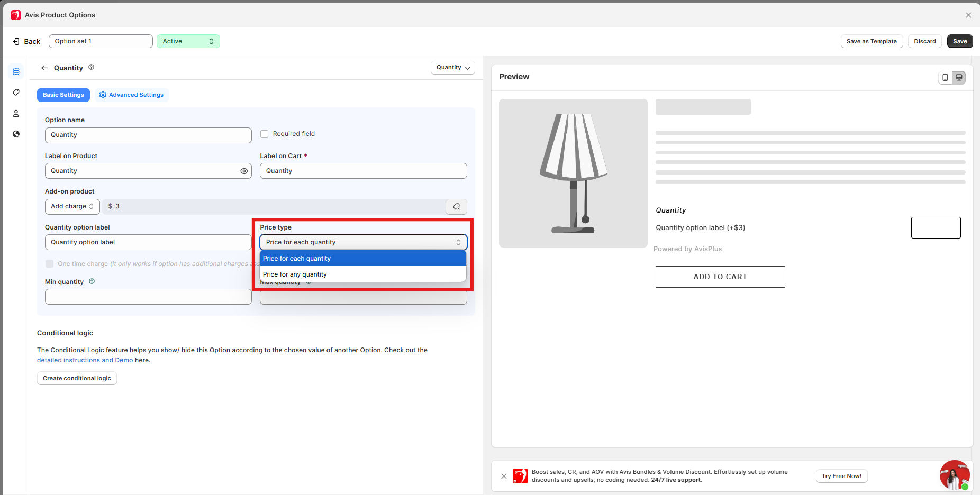Image resolution: width=980 pixels, height=495 pixels.
Task: Click the globe icon in left sidebar
Action: (x=16, y=134)
